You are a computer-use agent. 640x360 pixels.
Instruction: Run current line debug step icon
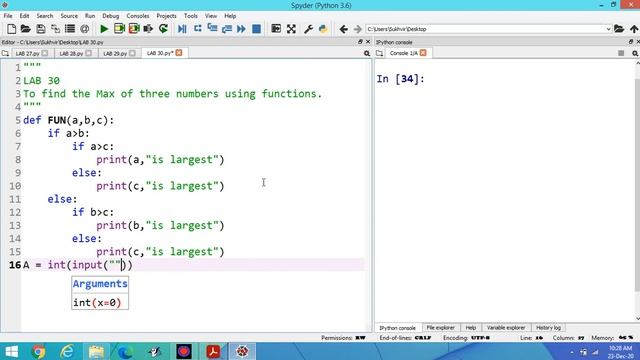tap(198, 29)
